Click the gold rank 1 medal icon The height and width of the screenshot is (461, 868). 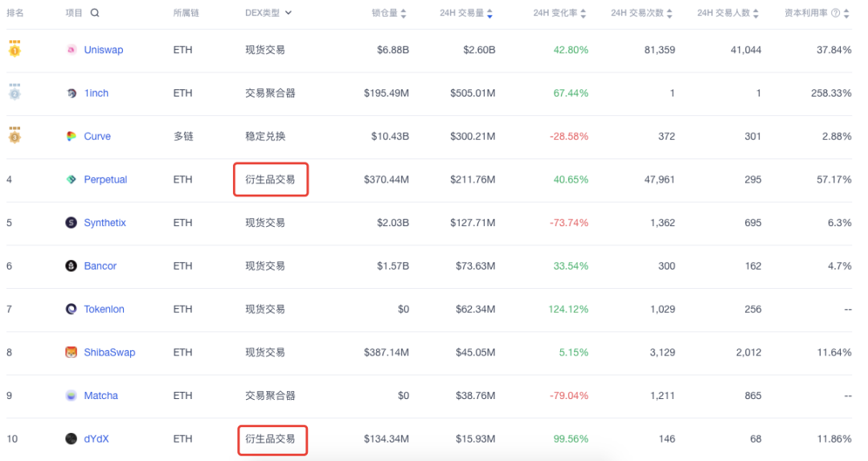point(15,49)
